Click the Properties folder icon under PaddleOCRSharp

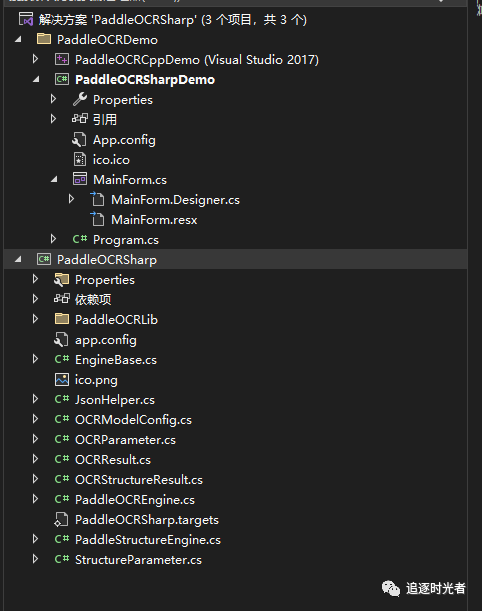(x=62, y=279)
